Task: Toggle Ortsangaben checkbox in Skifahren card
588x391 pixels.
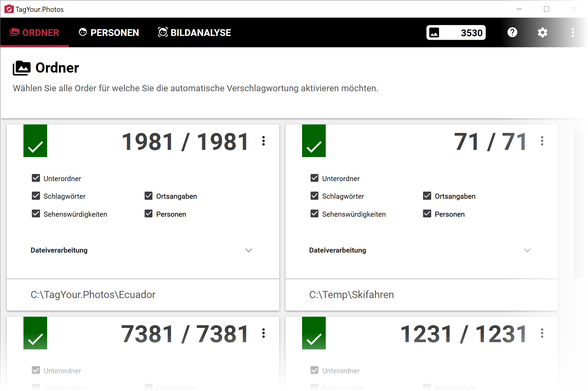Action: 427,196
